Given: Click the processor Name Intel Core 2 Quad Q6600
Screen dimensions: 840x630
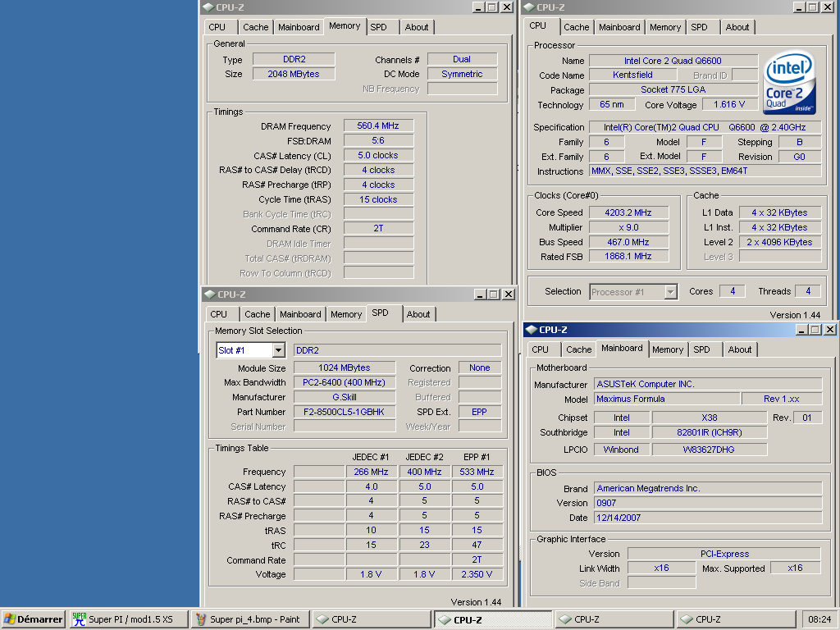Looking at the screenshot, I should [x=673, y=61].
